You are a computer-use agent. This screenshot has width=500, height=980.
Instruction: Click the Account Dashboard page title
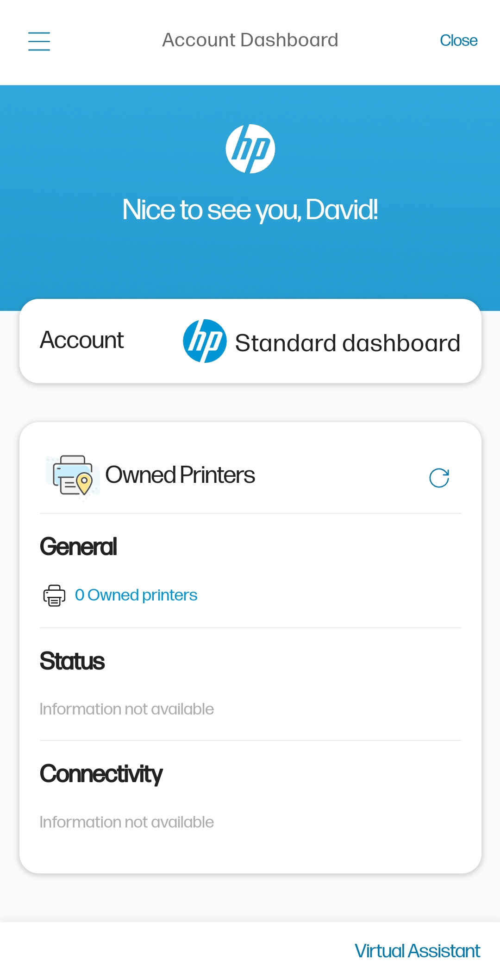coord(250,40)
